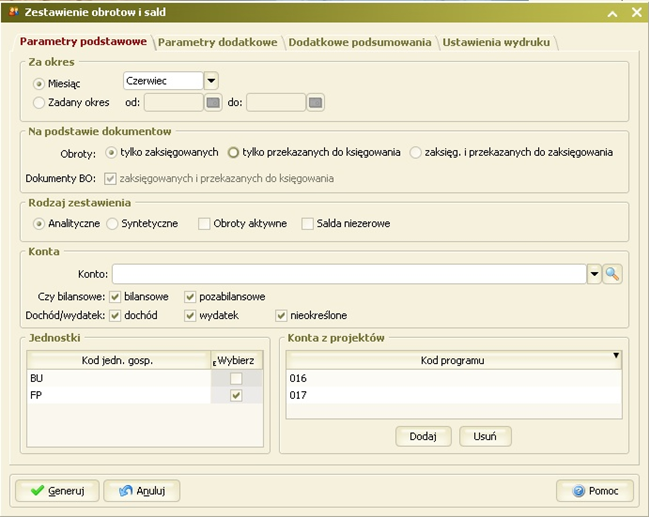Click the Anuluj button
649x517 pixels.
[x=142, y=491]
